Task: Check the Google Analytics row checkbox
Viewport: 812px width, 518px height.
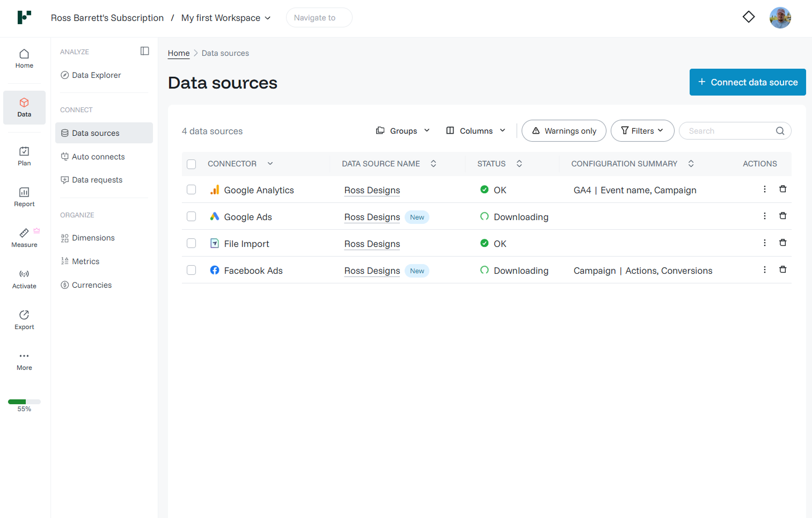Action: tap(192, 189)
